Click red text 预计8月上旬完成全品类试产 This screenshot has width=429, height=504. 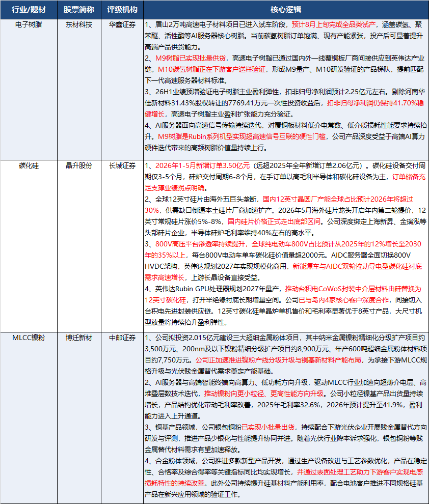tap(334, 25)
